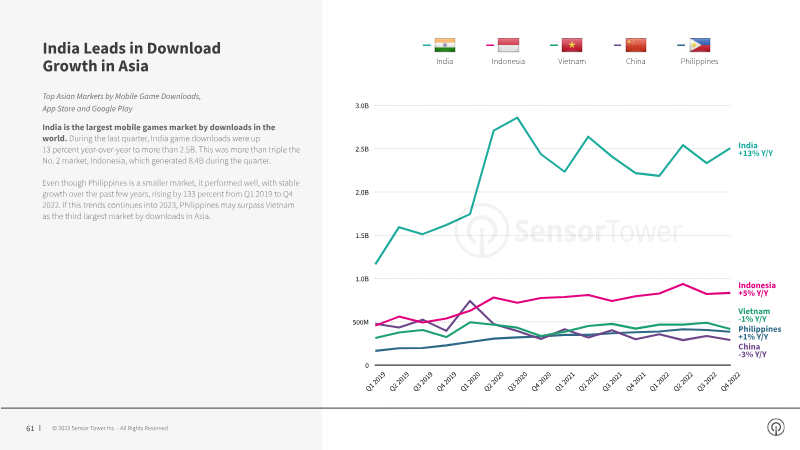Select the China -3% Y/Y label
The image size is (800, 450).
pyautogui.click(x=752, y=351)
